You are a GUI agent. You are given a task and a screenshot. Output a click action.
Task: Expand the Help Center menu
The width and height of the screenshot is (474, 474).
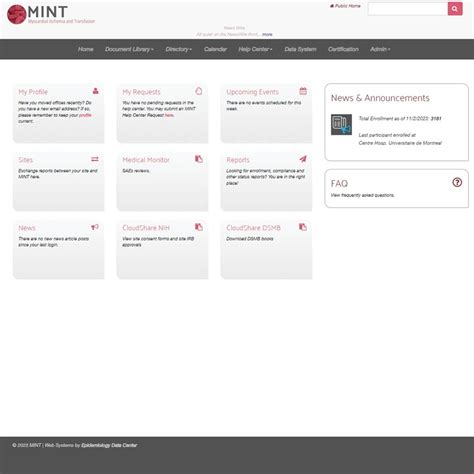click(x=255, y=49)
